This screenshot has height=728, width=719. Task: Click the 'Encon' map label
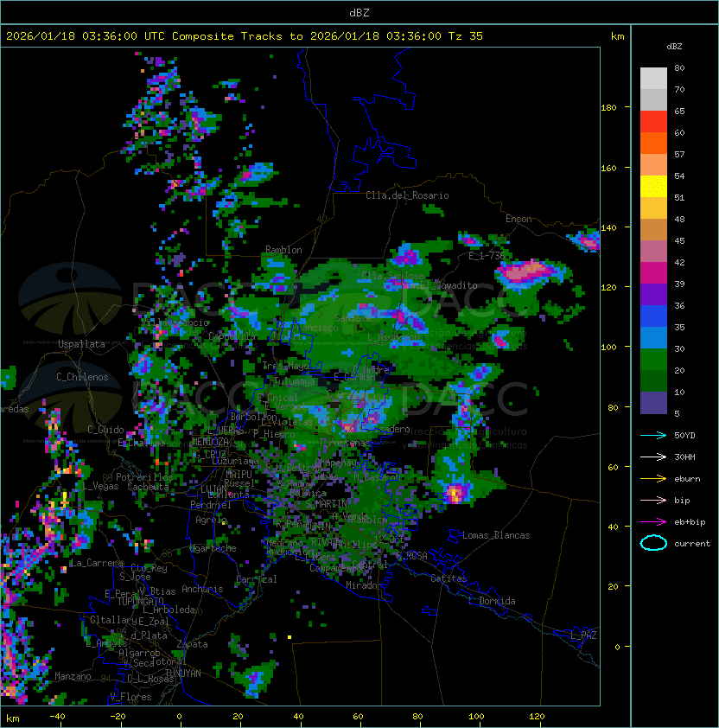point(519,219)
